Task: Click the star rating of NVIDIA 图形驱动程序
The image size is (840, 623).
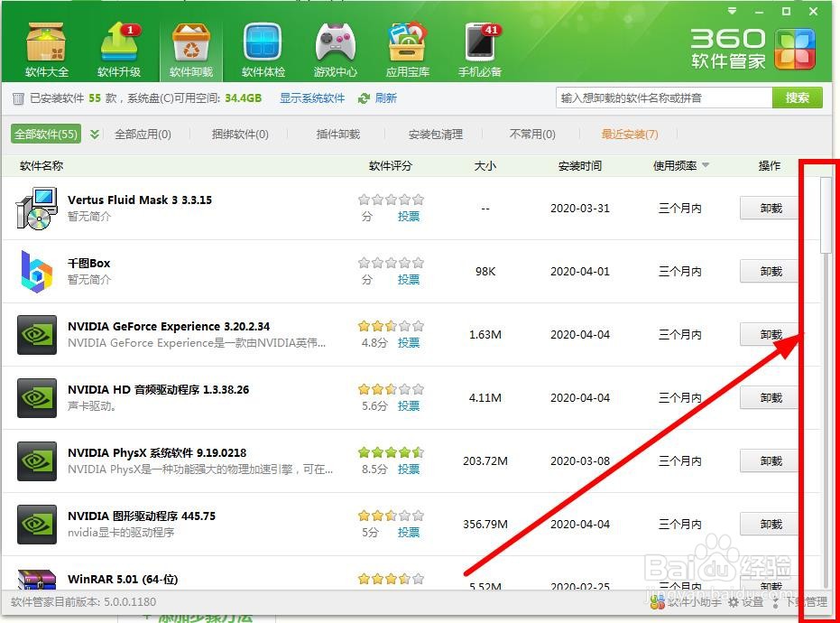Action: (391, 516)
